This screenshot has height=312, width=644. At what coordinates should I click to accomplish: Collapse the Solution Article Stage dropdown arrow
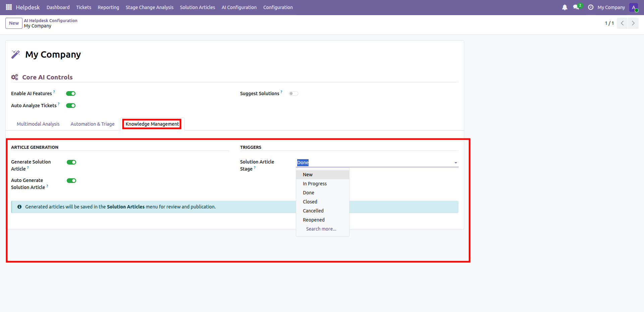(455, 163)
